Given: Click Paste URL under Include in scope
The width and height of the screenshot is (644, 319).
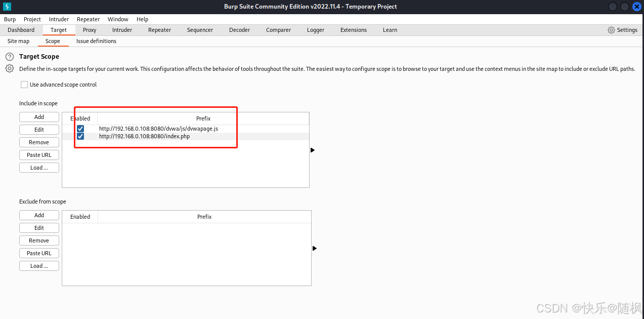Looking at the screenshot, I should click(39, 155).
